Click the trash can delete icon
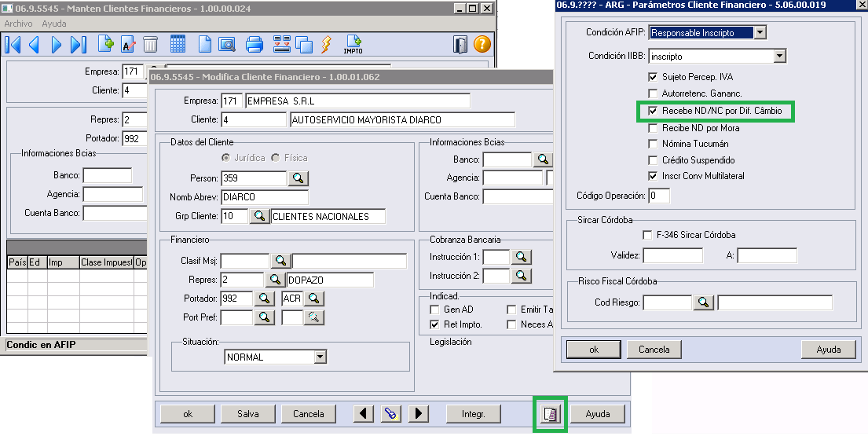The image size is (868, 436). point(150,44)
